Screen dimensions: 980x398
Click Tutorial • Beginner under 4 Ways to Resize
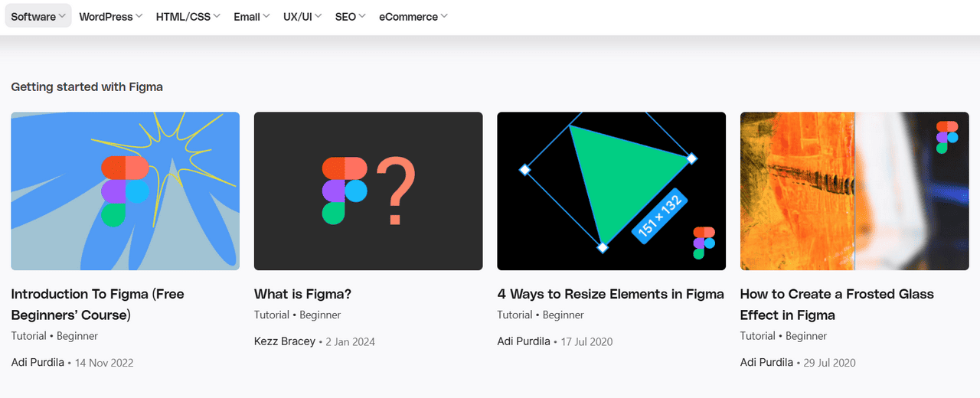[541, 315]
